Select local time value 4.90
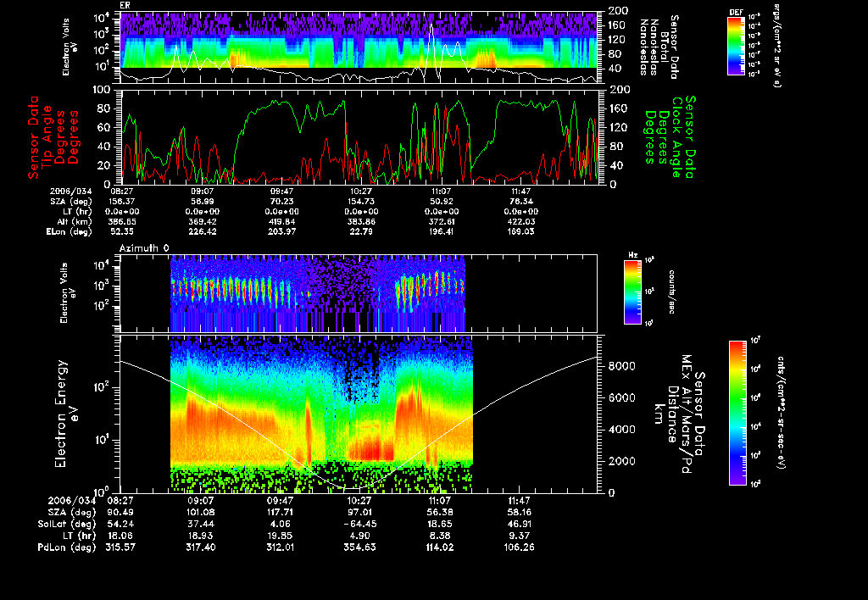The height and width of the screenshot is (600, 868). point(359,536)
